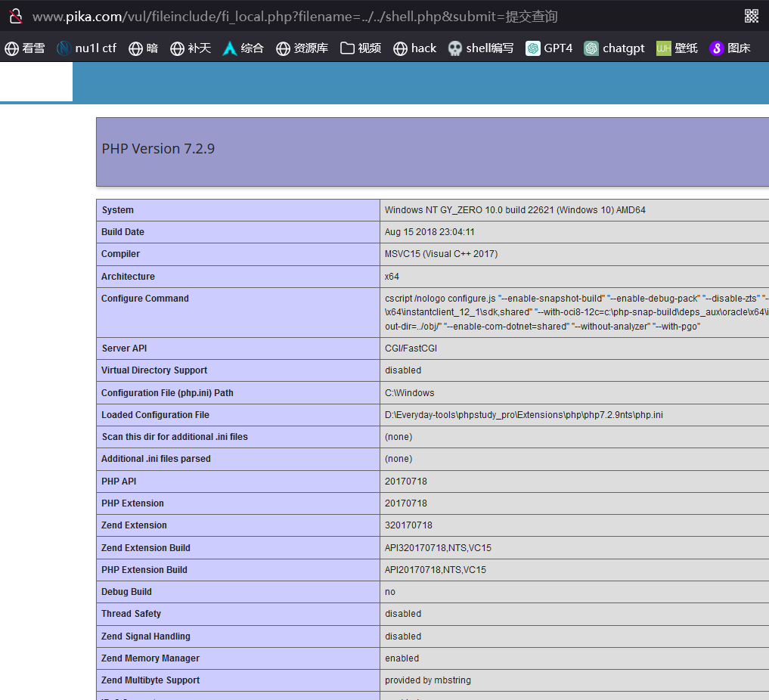This screenshot has width=769, height=700.
Task: Click the System row Windows NT value
Action: pos(515,210)
